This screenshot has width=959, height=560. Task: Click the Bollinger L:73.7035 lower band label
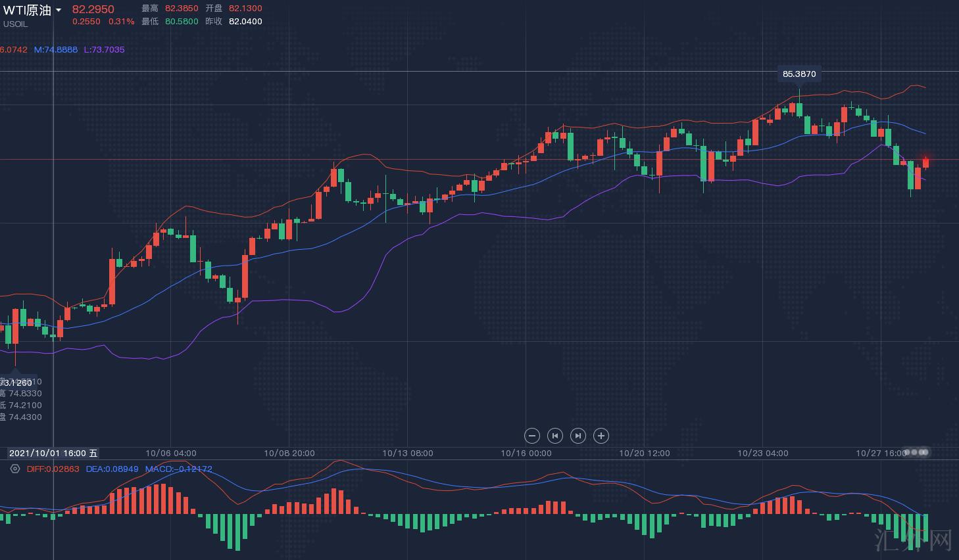104,49
